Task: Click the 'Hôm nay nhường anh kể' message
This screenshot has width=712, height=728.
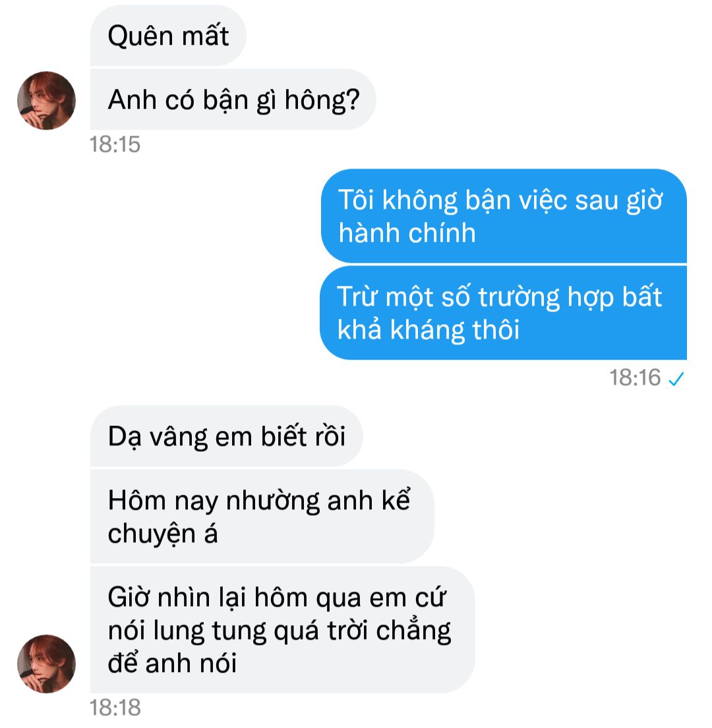Action: click(x=262, y=517)
